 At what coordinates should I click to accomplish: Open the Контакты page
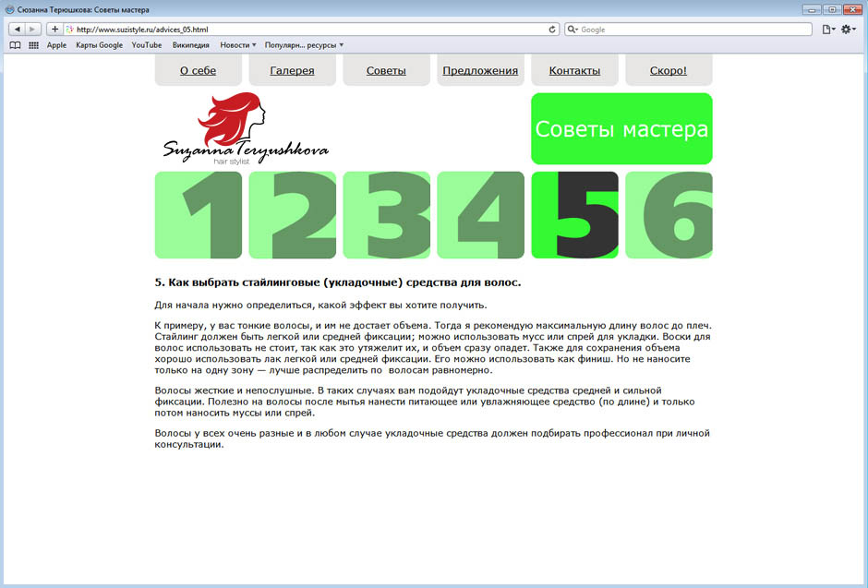click(x=574, y=70)
